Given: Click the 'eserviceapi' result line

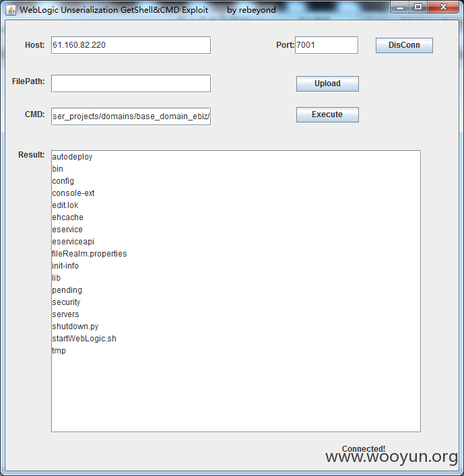Looking at the screenshot, I should (x=73, y=242).
